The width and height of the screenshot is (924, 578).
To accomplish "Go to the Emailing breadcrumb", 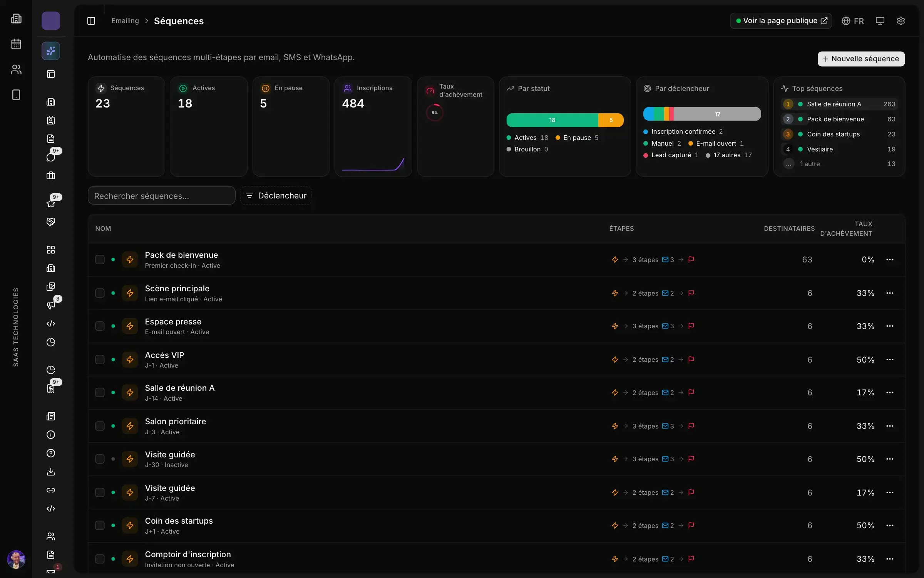I will pos(125,21).
